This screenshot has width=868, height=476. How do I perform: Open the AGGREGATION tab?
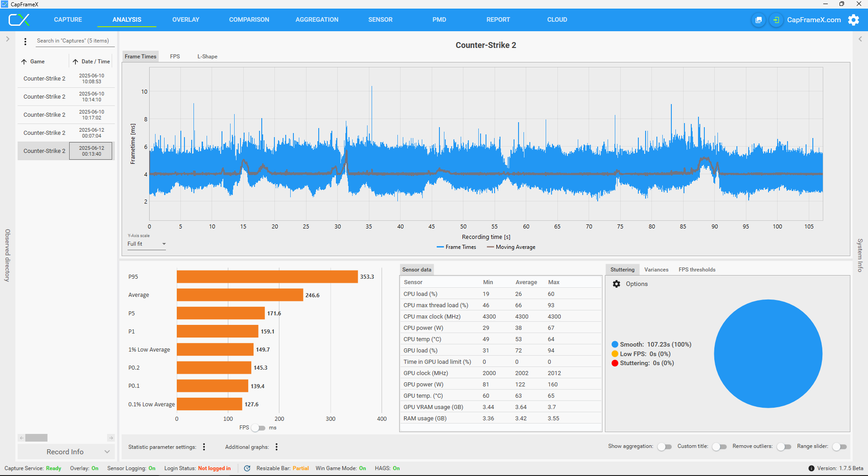pos(317,19)
